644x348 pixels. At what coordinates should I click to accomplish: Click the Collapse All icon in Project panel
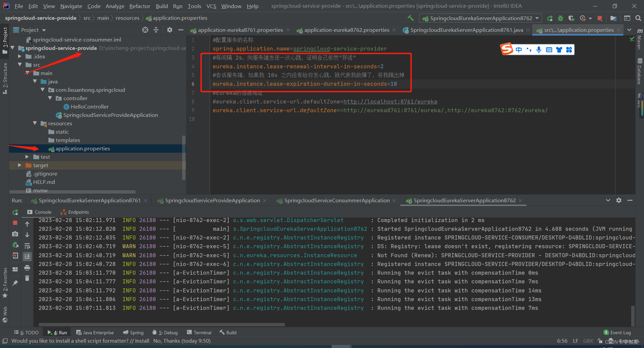tap(156, 30)
